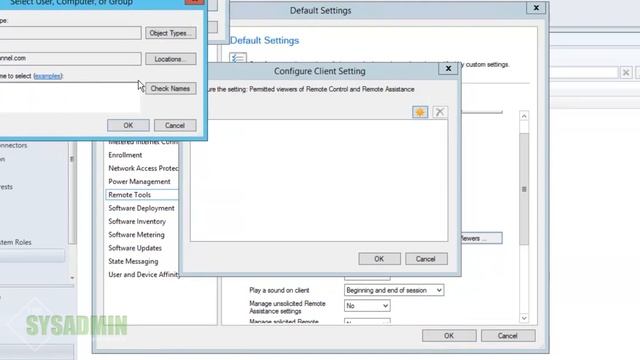Click the checklist icon under Default Settings heading
Viewport: 640px width, 360px height.
tap(238, 58)
